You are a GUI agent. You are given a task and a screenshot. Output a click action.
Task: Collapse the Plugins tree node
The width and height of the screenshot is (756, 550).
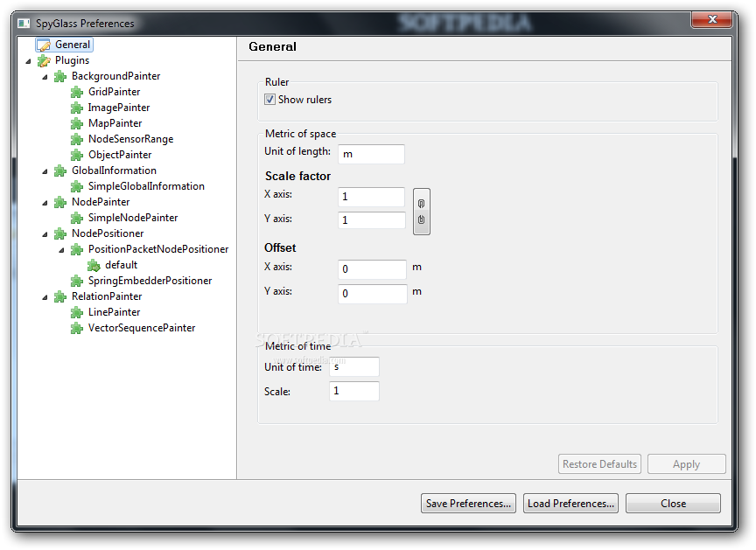coord(29,61)
